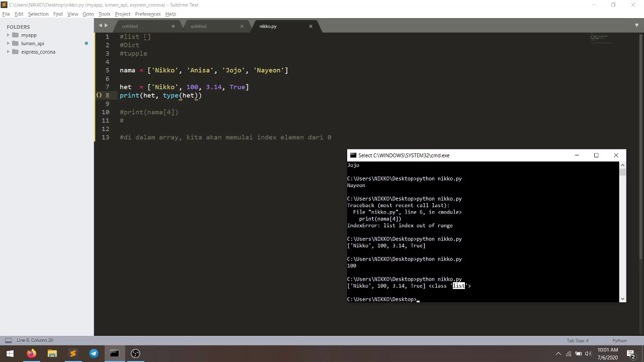Open the Goto menu
The height and width of the screenshot is (362, 644).
click(88, 14)
